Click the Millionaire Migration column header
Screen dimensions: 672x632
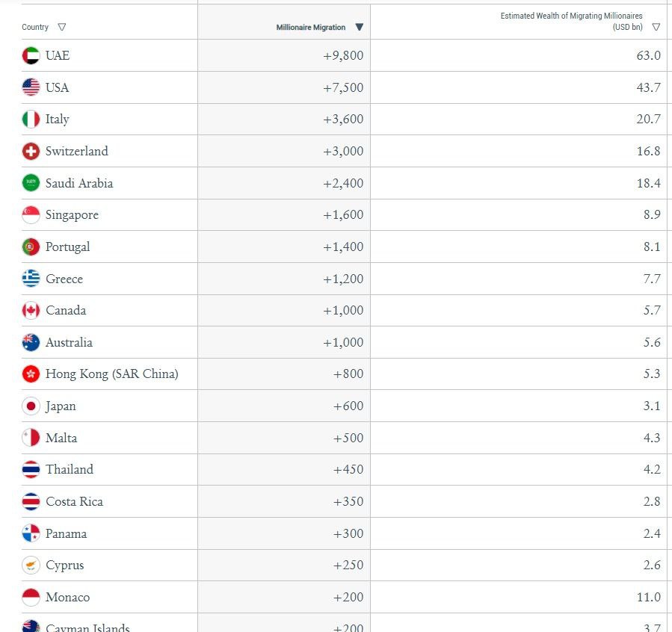(x=310, y=28)
